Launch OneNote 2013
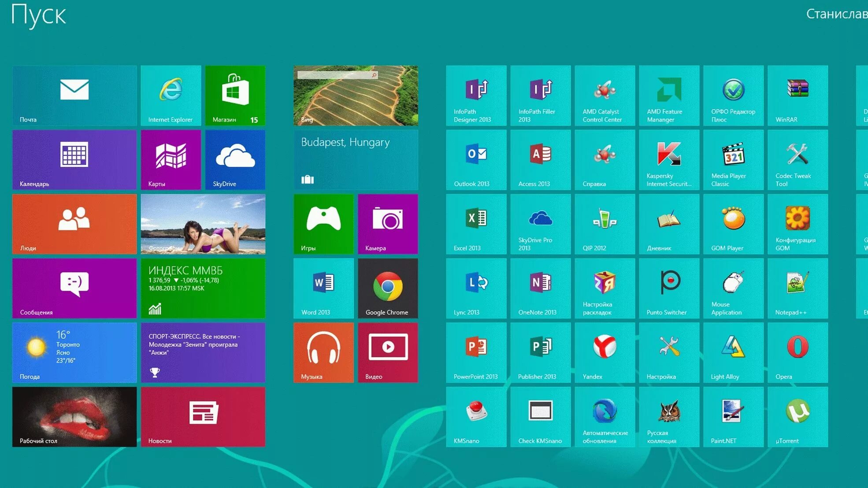The image size is (868, 488). point(541,288)
